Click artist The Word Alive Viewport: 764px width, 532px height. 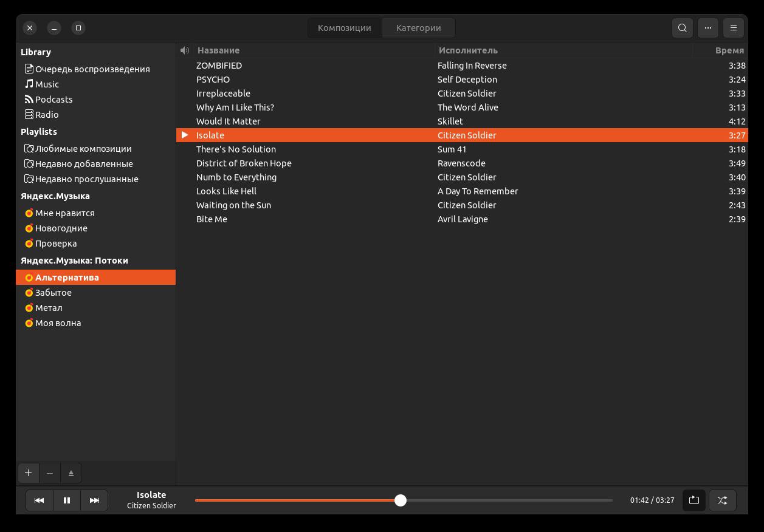(x=468, y=107)
